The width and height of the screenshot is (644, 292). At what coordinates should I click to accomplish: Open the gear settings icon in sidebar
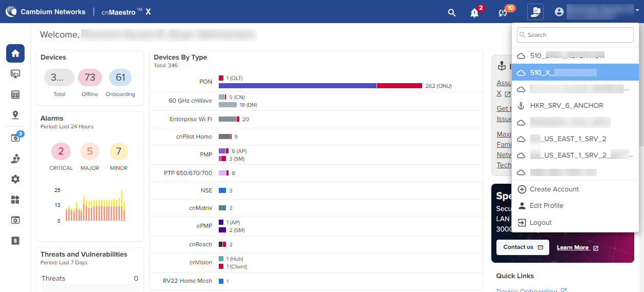pyautogui.click(x=15, y=179)
